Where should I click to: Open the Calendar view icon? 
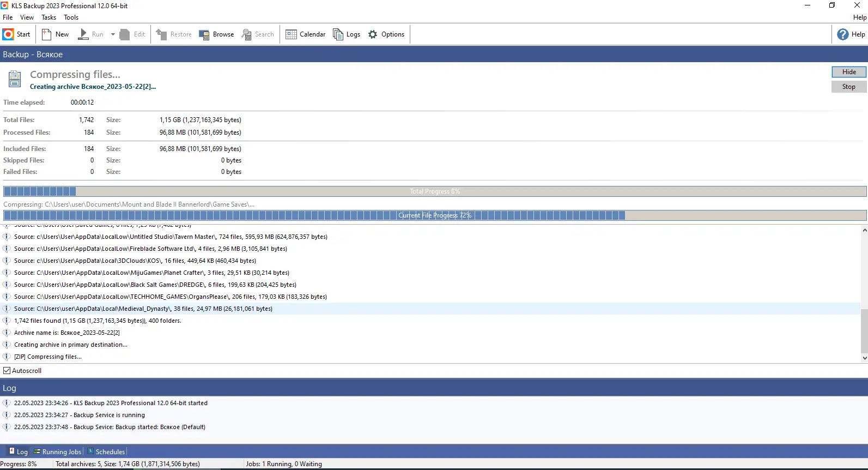(291, 34)
